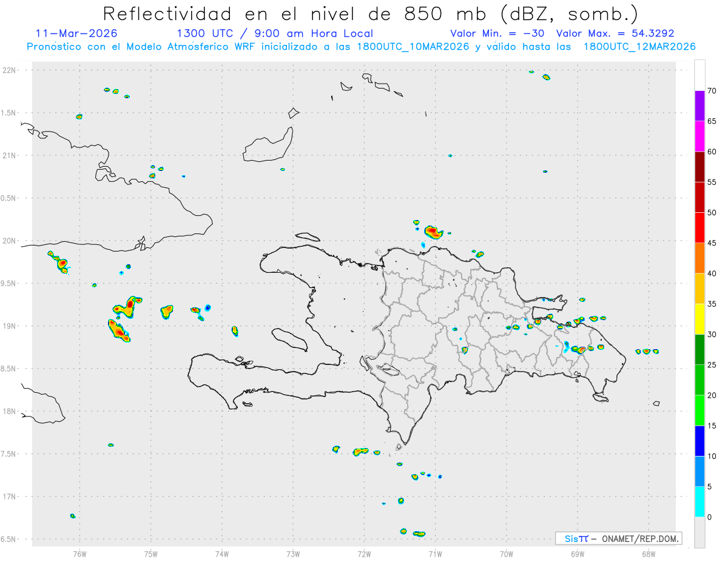
Task: Click the magenta 60–65 dBZ color band
Action: pyautogui.click(x=699, y=136)
